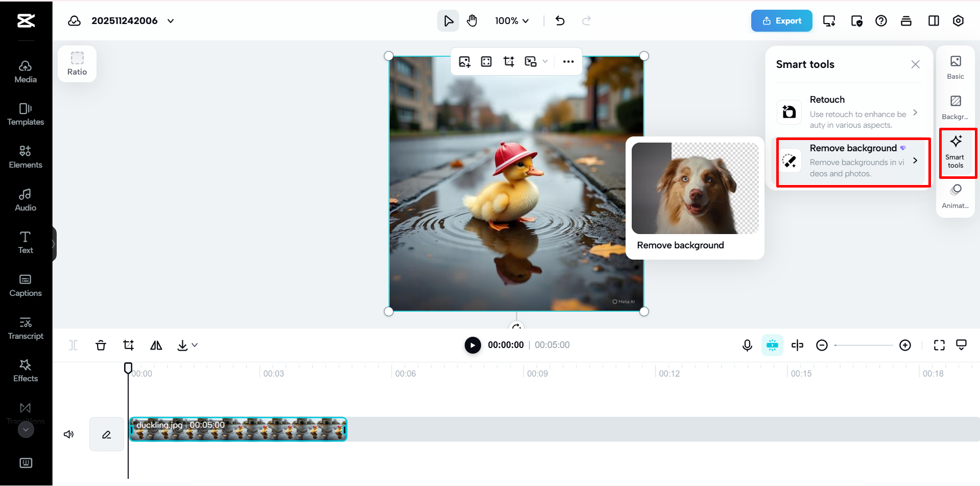Toggle full-screen preview mode

coord(939,345)
